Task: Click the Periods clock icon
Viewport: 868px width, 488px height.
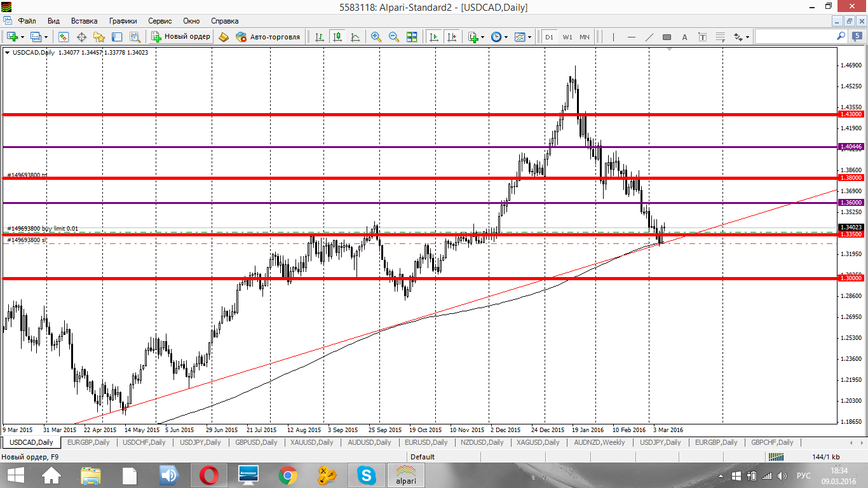Action: click(496, 37)
